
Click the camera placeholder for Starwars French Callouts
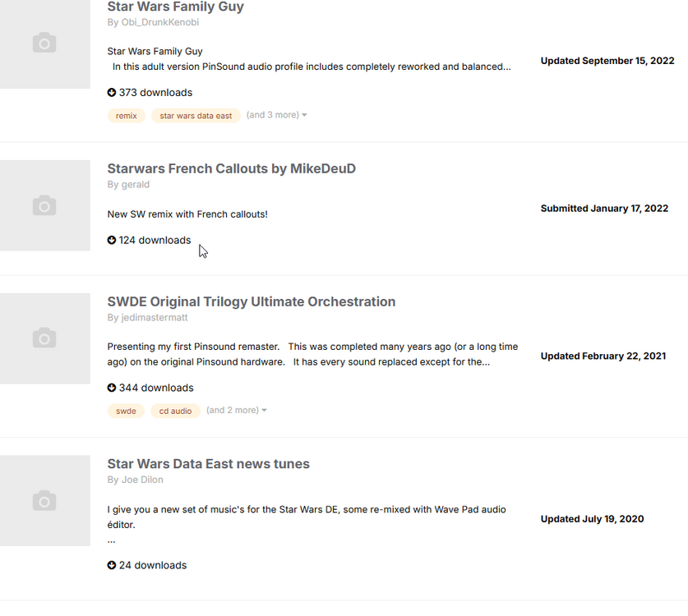44,205
